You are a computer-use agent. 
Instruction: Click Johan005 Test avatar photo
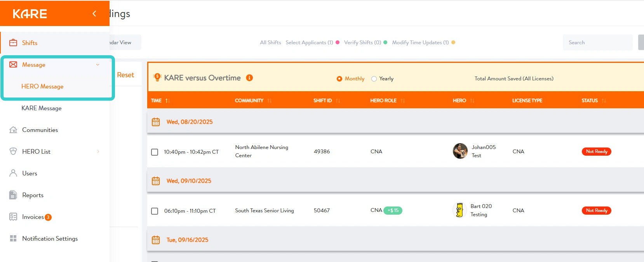(460, 151)
